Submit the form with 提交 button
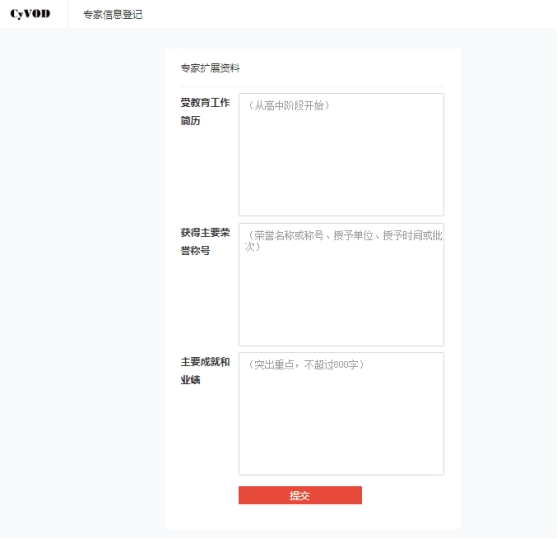 pyautogui.click(x=300, y=495)
